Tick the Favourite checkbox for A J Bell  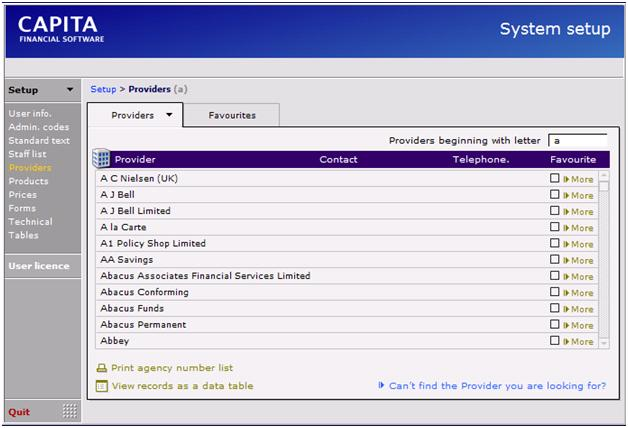(555, 196)
